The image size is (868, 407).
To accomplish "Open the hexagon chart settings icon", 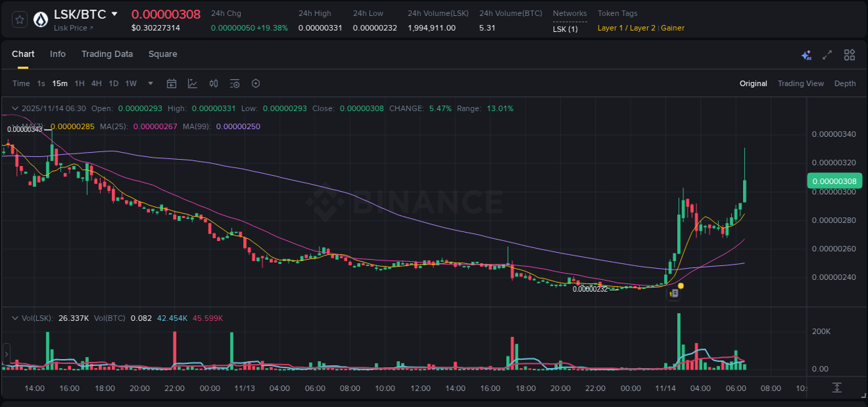I will [x=256, y=83].
